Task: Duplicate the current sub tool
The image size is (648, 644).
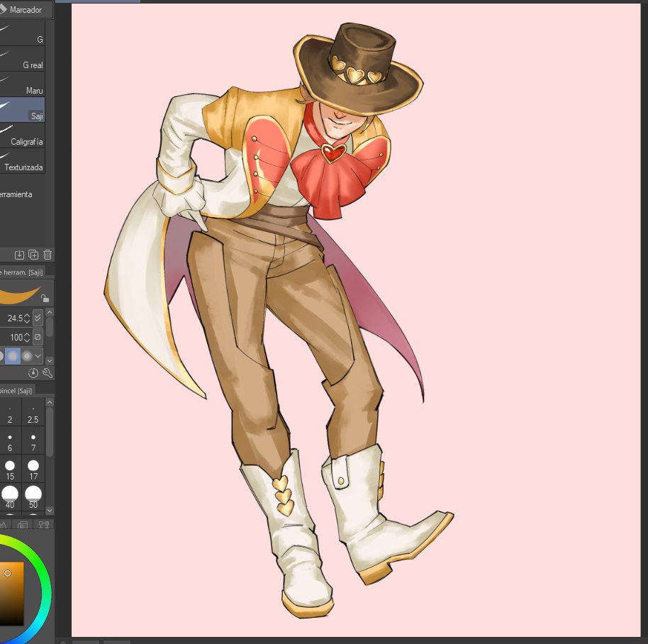Action: [33, 255]
